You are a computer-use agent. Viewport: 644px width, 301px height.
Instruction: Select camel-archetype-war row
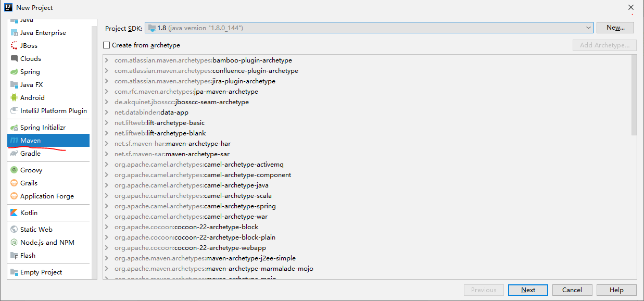point(367,217)
